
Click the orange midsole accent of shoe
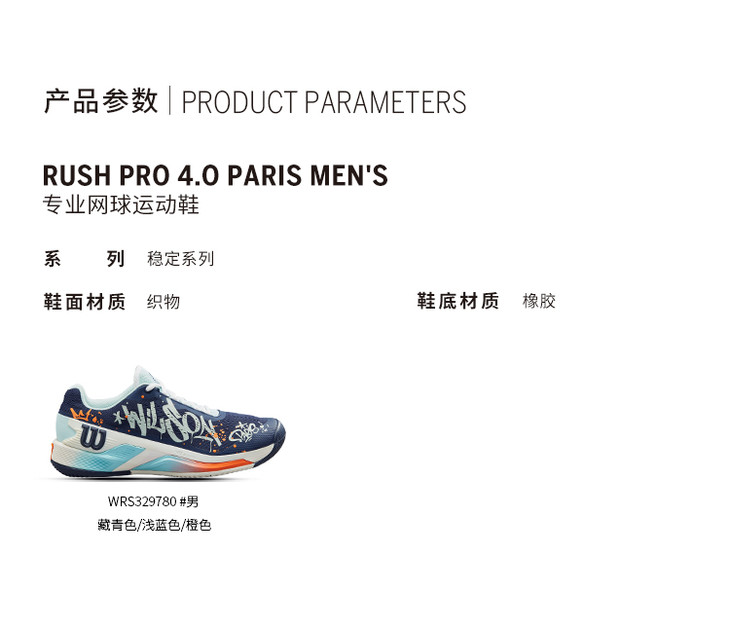(x=220, y=466)
